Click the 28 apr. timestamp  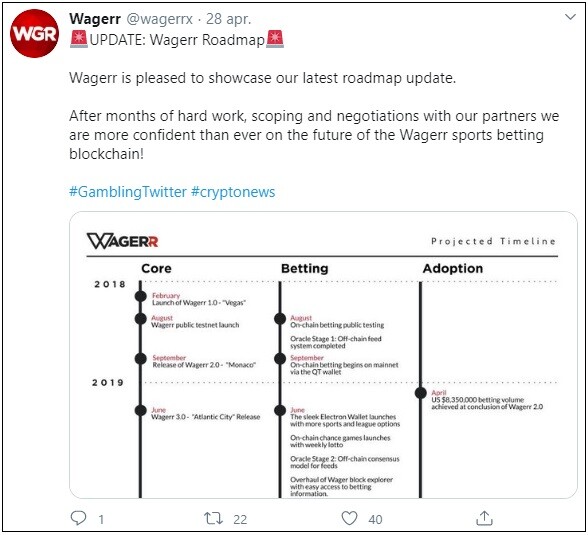click(x=228, y=19)
